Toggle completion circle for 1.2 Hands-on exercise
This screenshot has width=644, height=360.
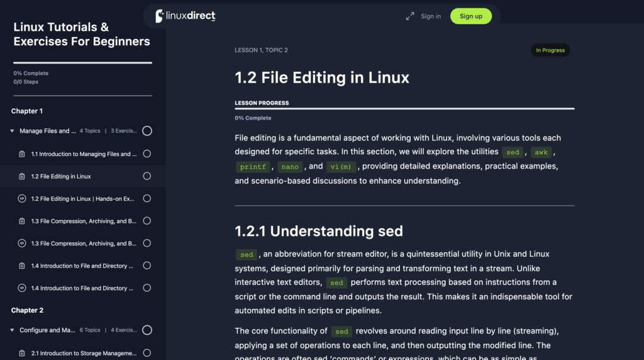point(147,198)
